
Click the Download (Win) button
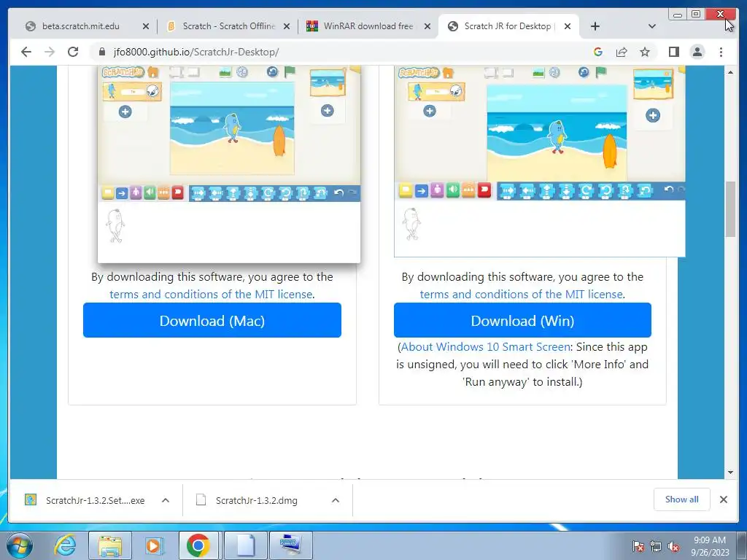point(522,321)
